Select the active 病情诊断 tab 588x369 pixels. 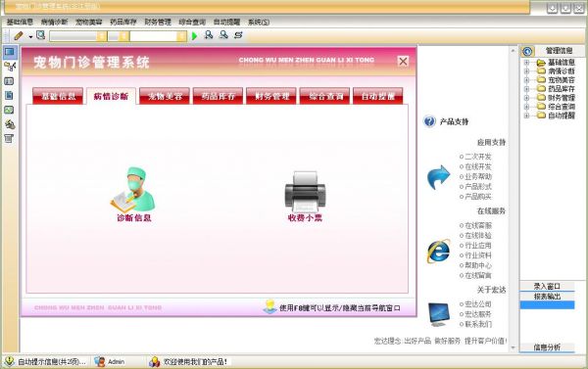(111, 96)
